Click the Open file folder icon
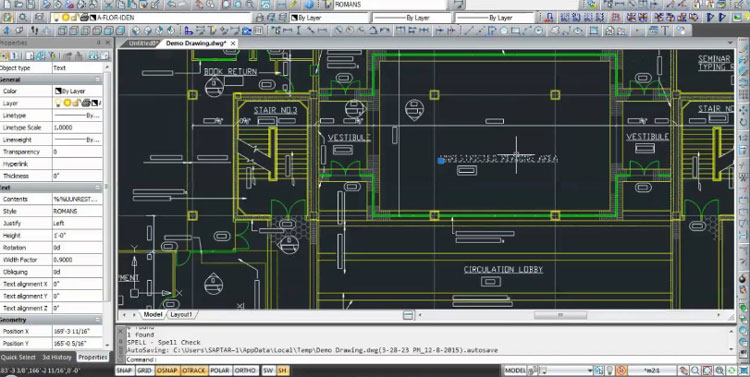The width and height of the screenshot is (750, 377). coord(19,4)
